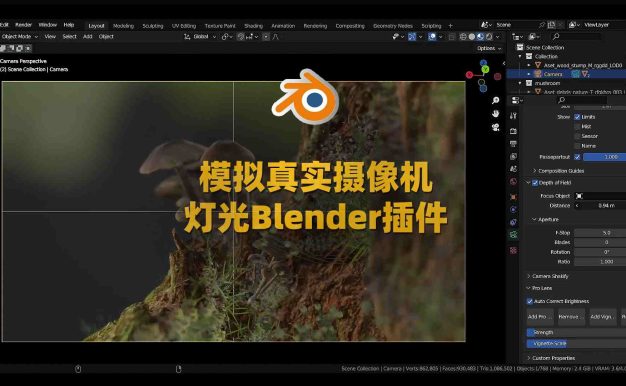Add a new workspace with plus button
Screen dimensions: 626x386
(x=450, y=26)
